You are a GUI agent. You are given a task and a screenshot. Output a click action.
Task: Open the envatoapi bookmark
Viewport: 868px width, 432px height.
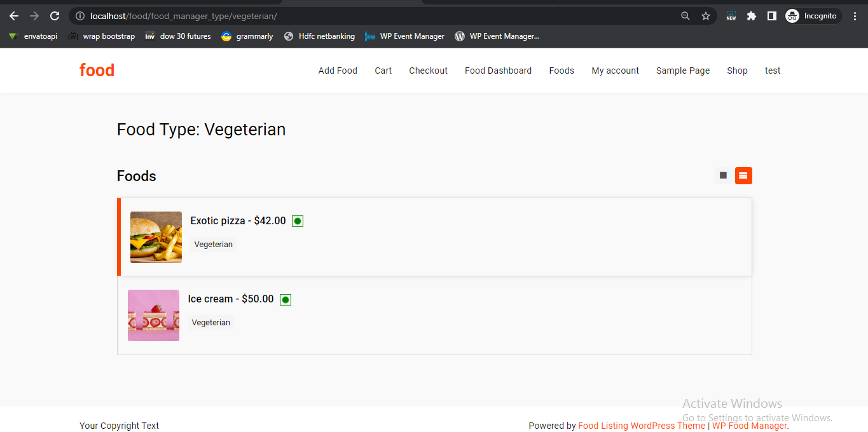point(33,36)
